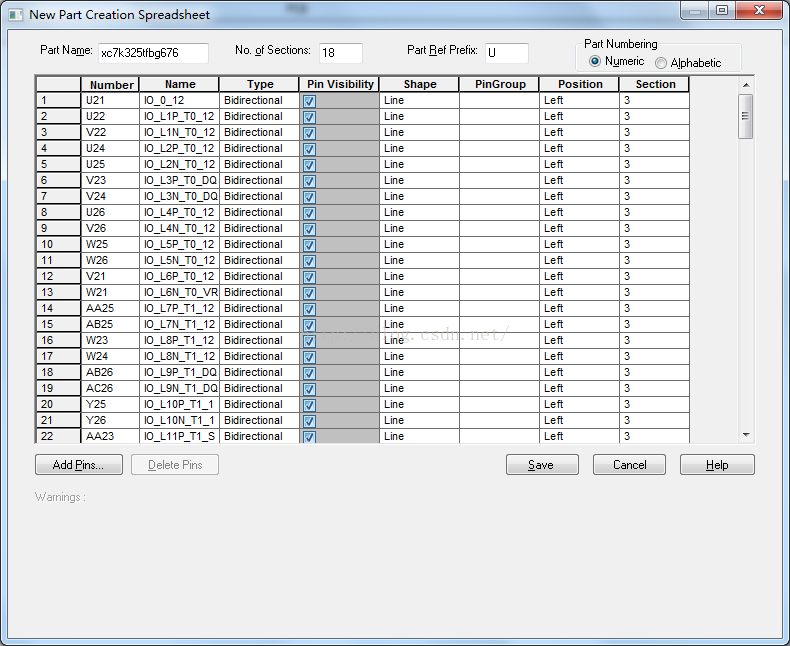
Task: Click scrollbar up arrow in pin table
Action: pos(745,84)
